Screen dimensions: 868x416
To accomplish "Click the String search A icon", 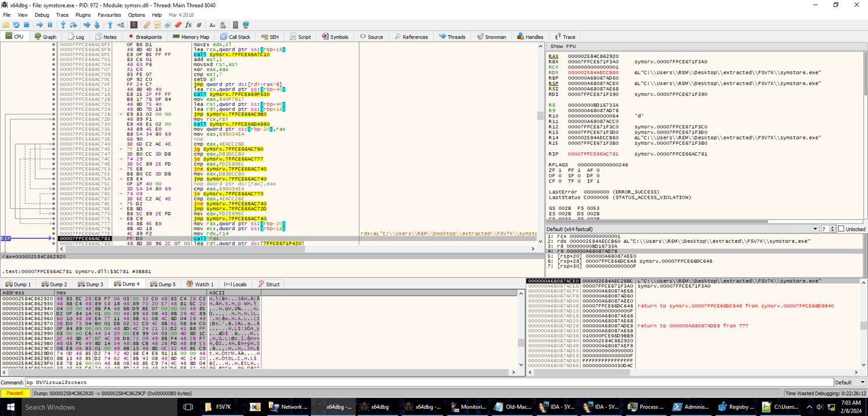I will [212, 25].
